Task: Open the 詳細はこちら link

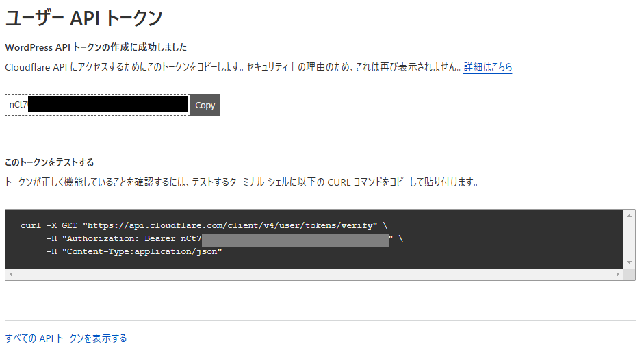Action: pos(487,67)
